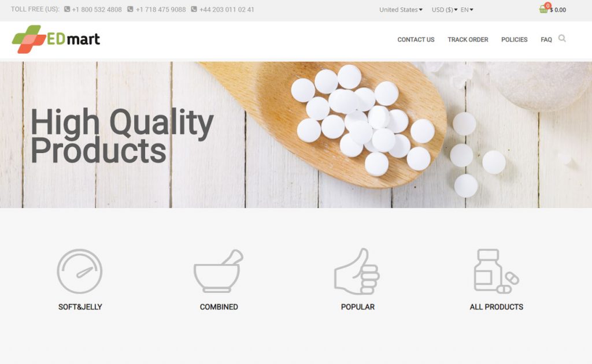Click the High Quality Products banner image

(296, 135)
